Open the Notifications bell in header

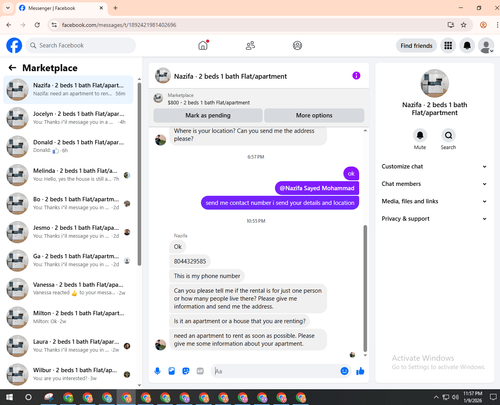467,45
